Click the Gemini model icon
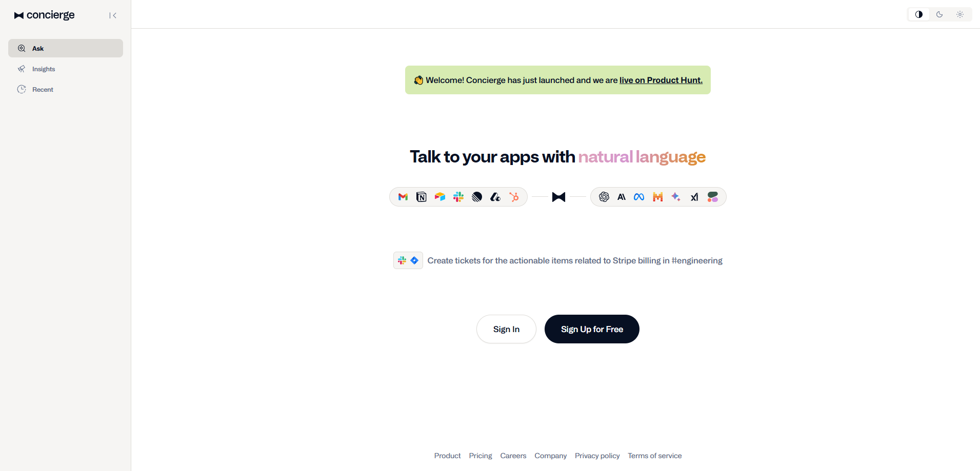 [676, 197]
